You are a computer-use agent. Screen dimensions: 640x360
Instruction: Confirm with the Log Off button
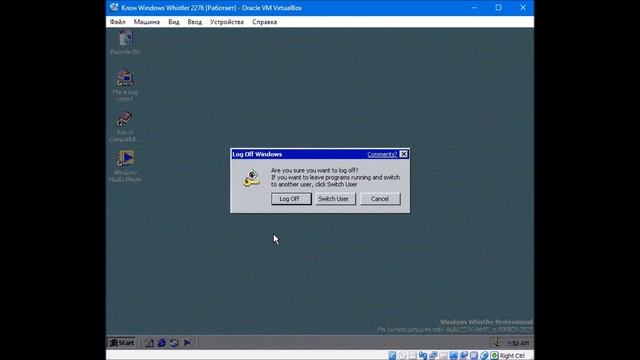tap(291, 199)
